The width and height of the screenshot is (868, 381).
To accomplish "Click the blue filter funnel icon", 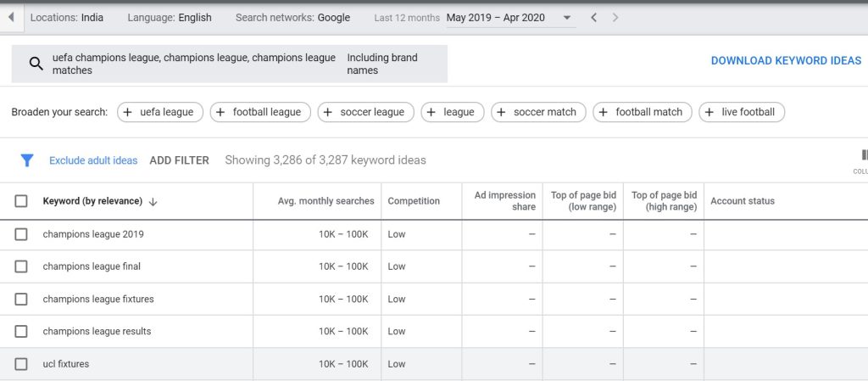I will point(27,160).
